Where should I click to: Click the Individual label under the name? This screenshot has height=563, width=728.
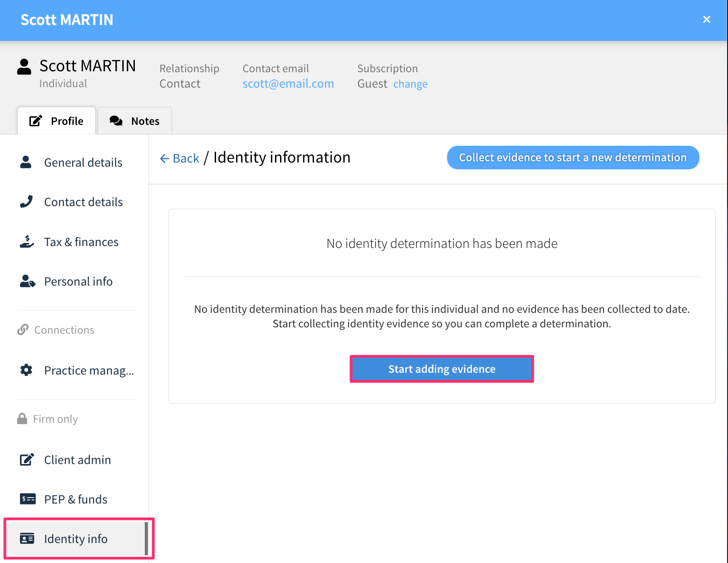[x=63, y=84]
